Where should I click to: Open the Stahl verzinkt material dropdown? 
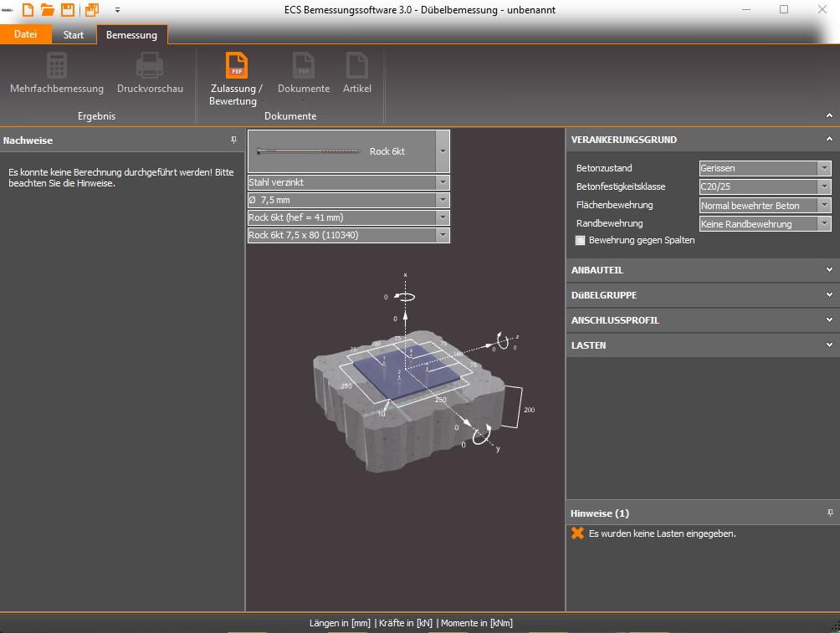point(443,182)
